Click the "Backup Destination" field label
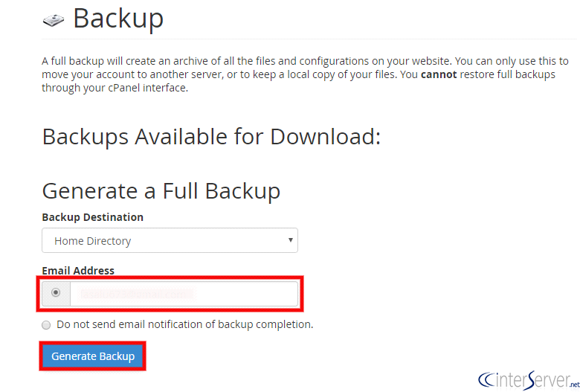 92,217
